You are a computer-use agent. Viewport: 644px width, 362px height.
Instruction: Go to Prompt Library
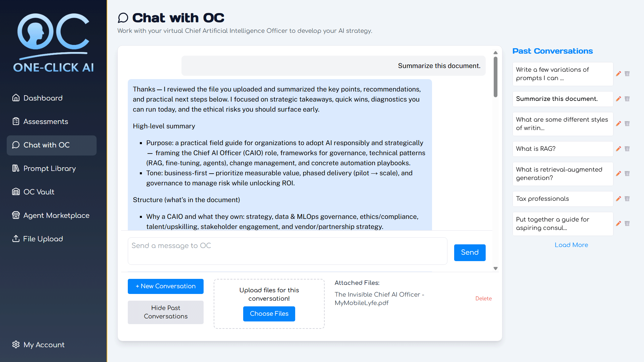[49, 168]
